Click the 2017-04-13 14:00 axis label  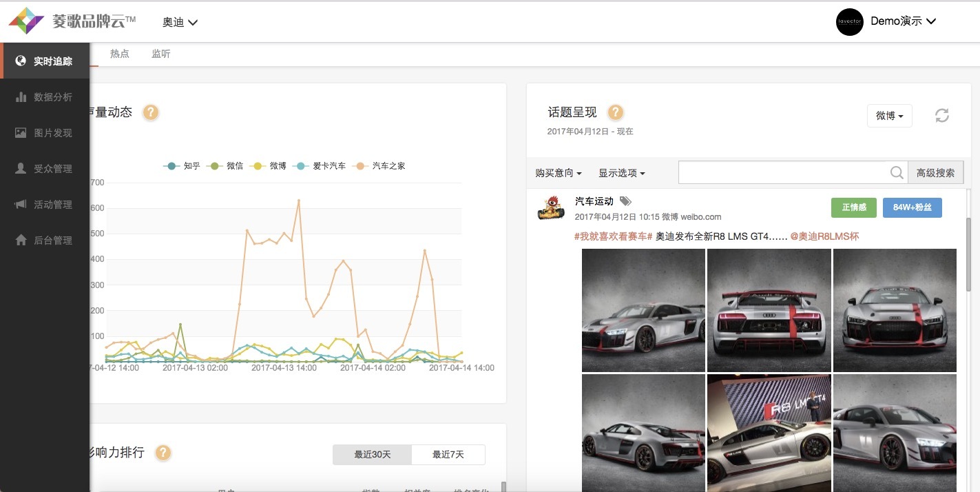(x=284, y=368)
